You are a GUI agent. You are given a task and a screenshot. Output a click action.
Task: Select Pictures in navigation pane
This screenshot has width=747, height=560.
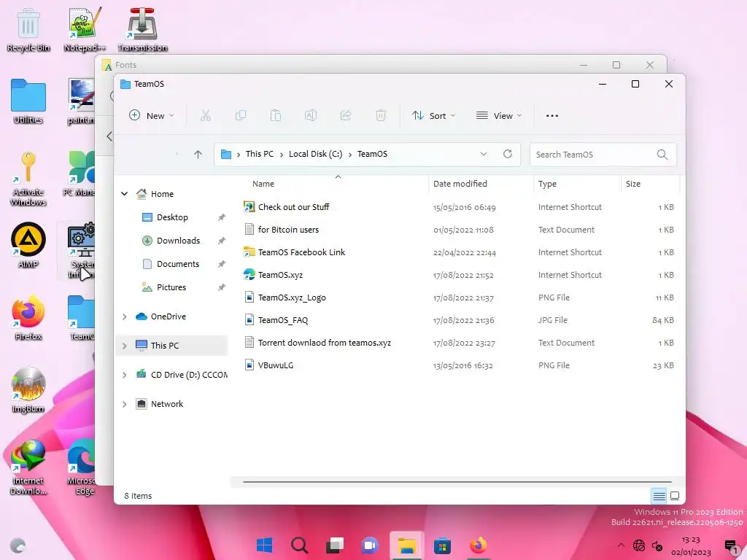(171, 287)
